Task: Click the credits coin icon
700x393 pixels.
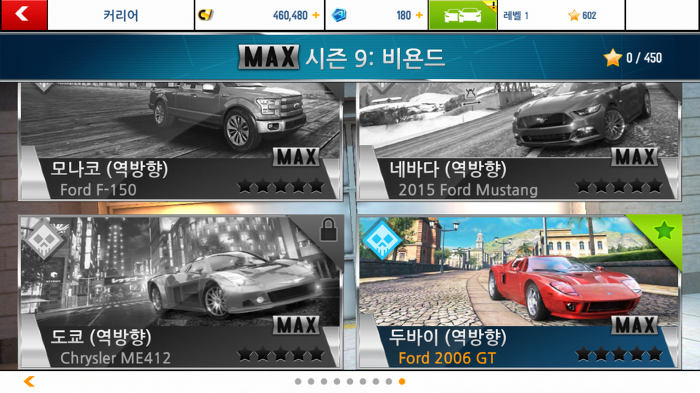Action: coord(206,15)
